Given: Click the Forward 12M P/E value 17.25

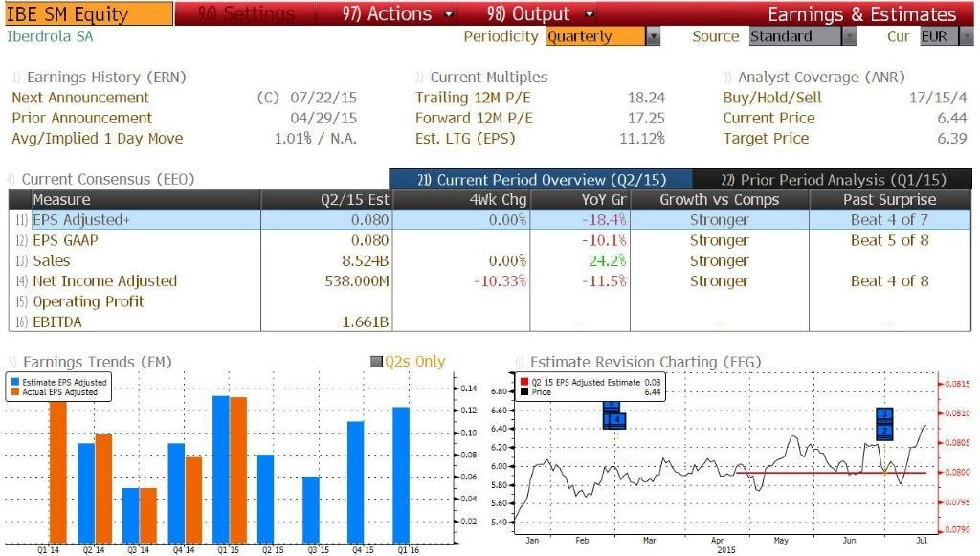Looking at the screenshot, I should pyautogui.click(x=646, y=118).
